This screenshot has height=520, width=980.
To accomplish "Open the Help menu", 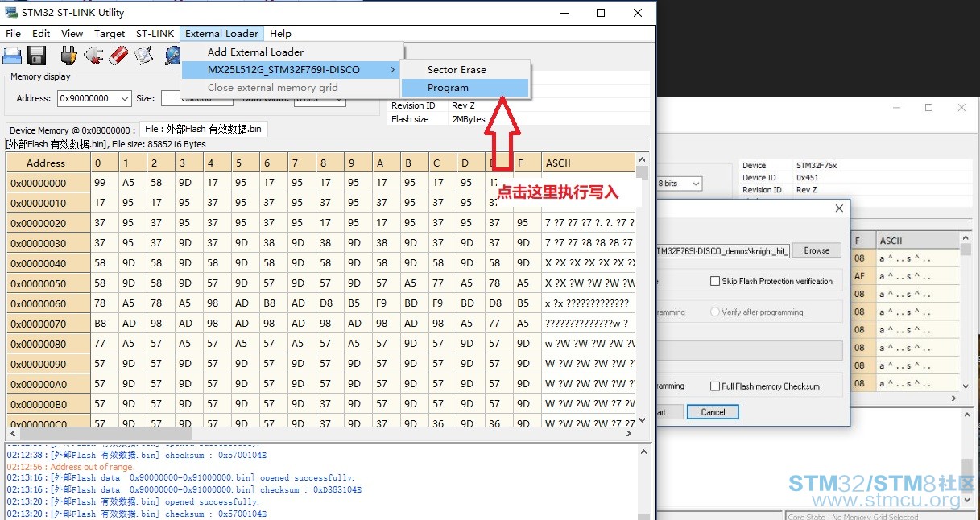I will click(x=280, y=34).
